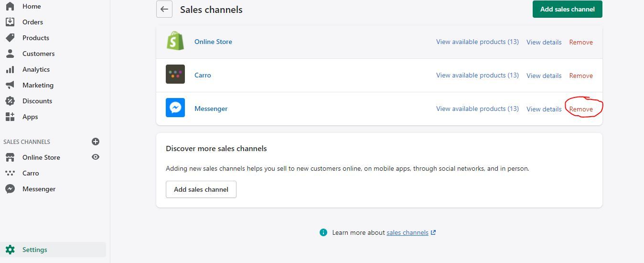View available products for Online Store

click(477, 42)
